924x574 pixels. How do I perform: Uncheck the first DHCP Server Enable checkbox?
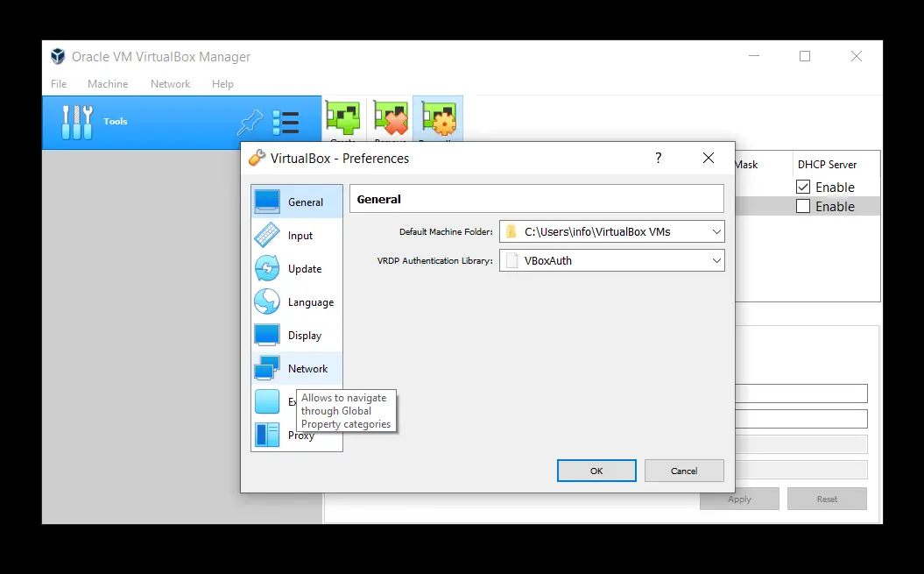pyautogui.click(x=802, y=187)
